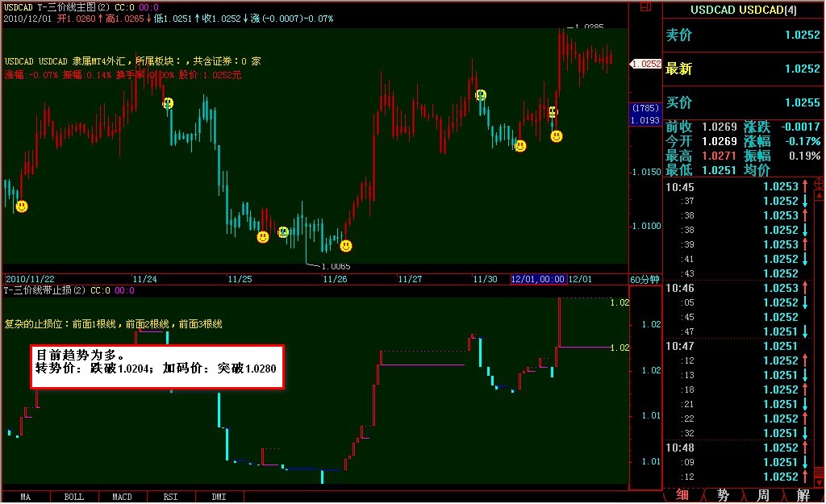826x504 pixels.
Task: Click the 2010/11/22 date on the time axis
Action: coord(30,279)
